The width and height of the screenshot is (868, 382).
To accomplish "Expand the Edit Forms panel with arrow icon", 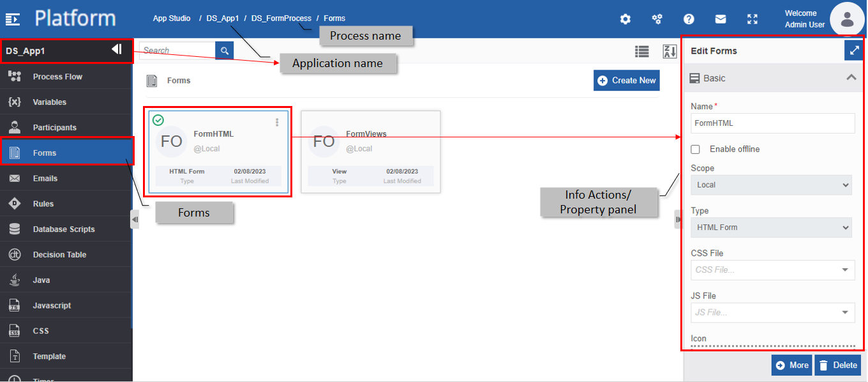I will [x=854, y=50].
